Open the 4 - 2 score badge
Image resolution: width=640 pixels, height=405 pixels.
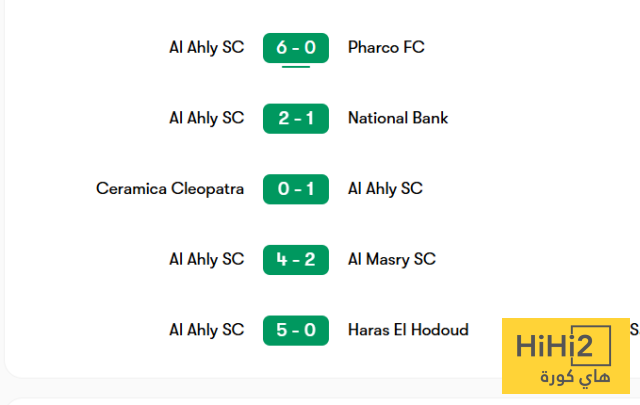[296, 259]
